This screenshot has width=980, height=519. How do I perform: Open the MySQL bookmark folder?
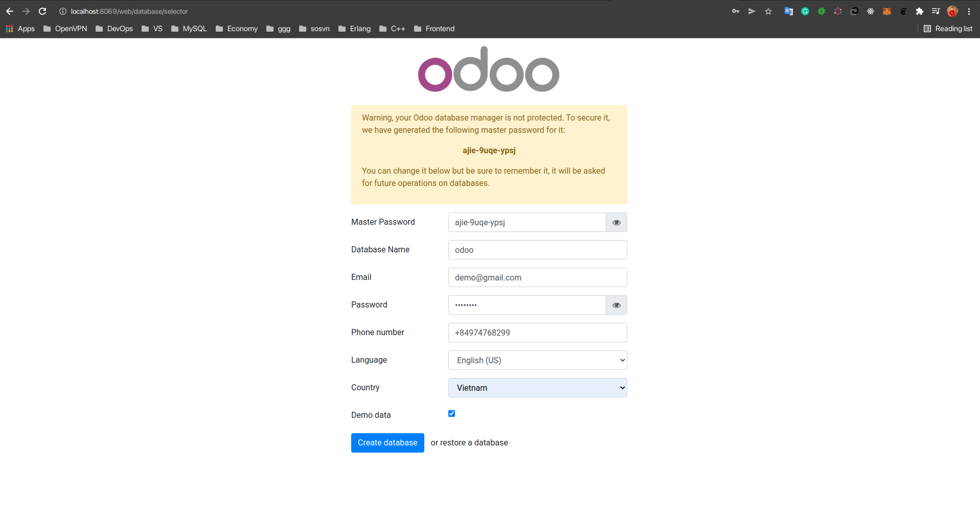click(189, 29)
